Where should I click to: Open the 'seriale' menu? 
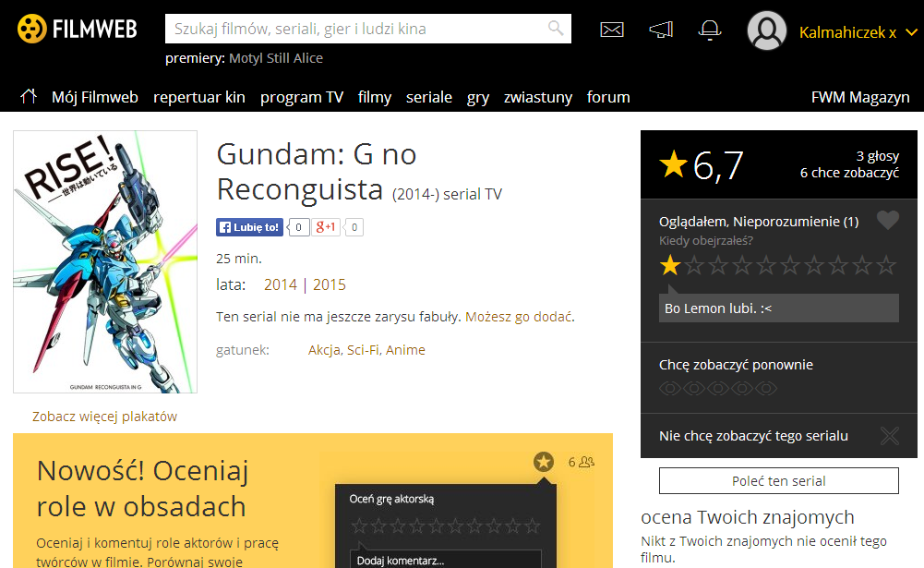pyautogui.click(x=429, y=97)
